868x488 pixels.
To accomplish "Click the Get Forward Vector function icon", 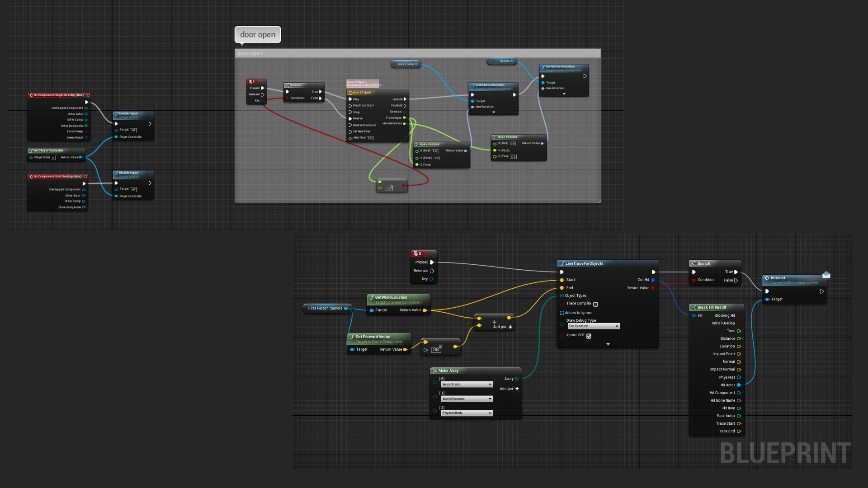I will [x=352, y=337].
